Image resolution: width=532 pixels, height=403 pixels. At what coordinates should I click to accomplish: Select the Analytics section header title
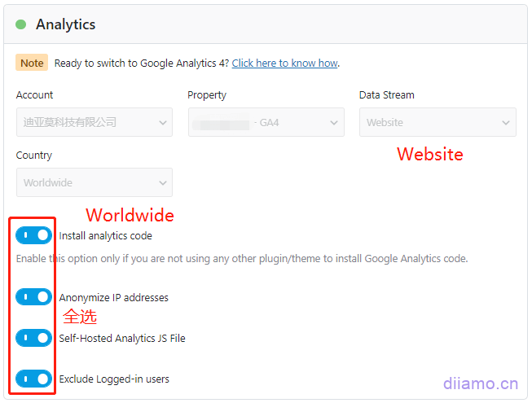pyautogui.click(x=65, y=24)
